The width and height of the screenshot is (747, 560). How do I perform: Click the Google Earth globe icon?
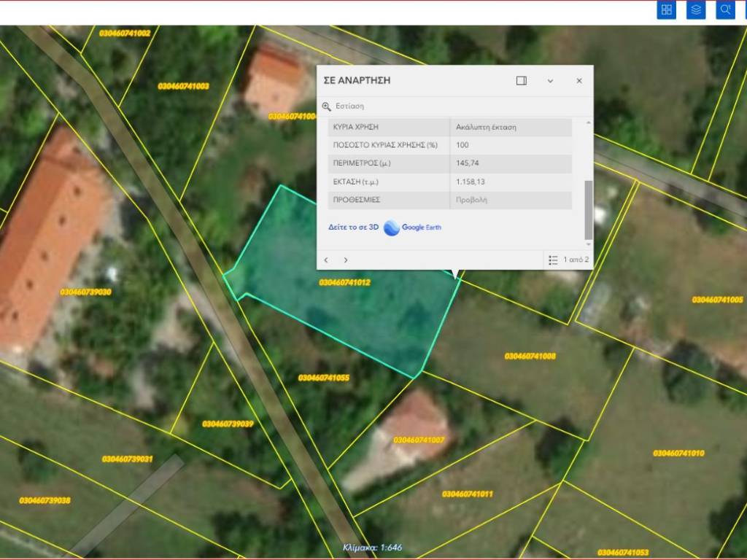point(392,227)
